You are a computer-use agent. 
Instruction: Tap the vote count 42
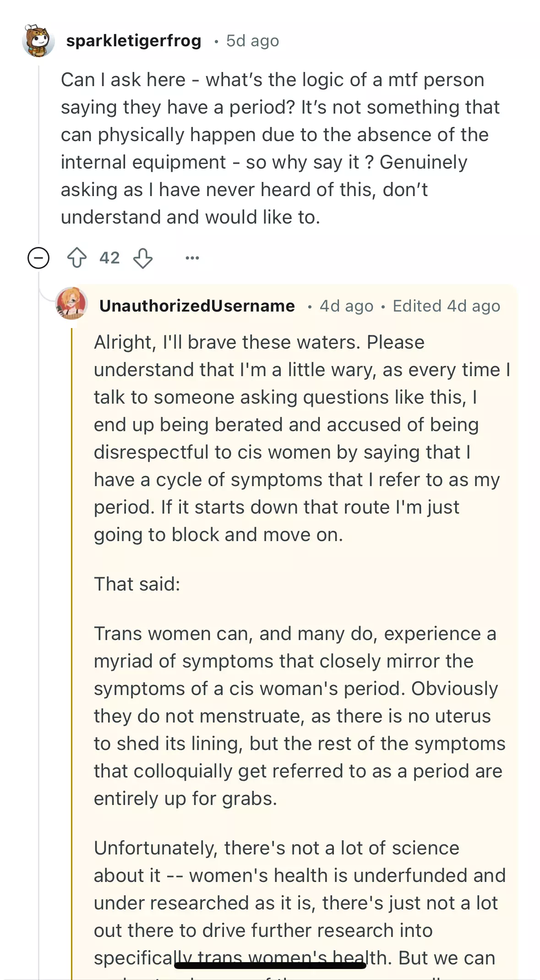110,258
